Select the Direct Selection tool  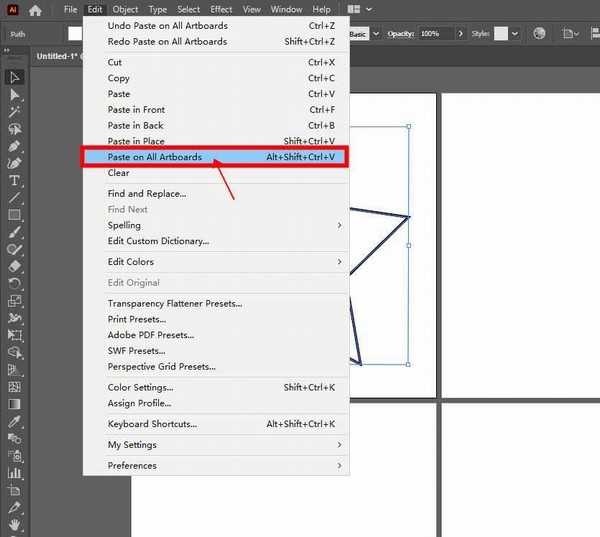15,94
